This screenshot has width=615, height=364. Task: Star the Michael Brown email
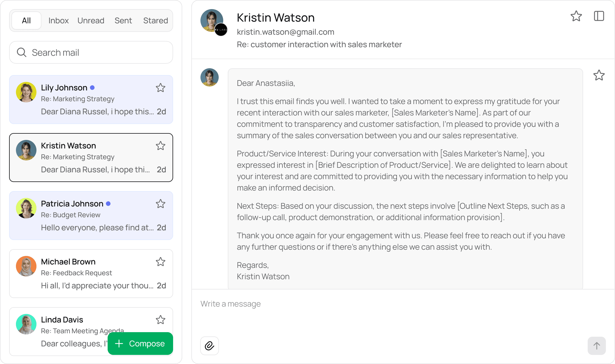(x=161, y=262)
